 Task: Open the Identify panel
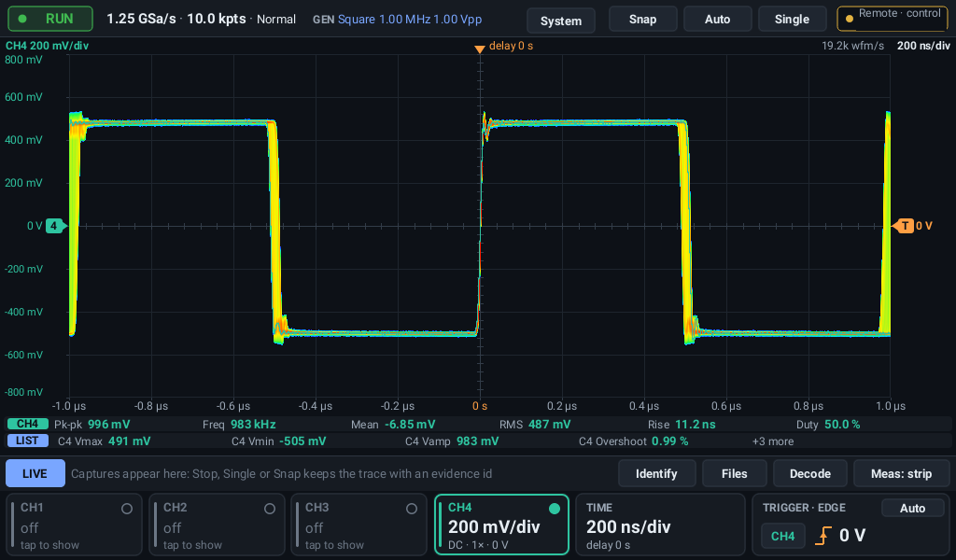pos(656,473)
